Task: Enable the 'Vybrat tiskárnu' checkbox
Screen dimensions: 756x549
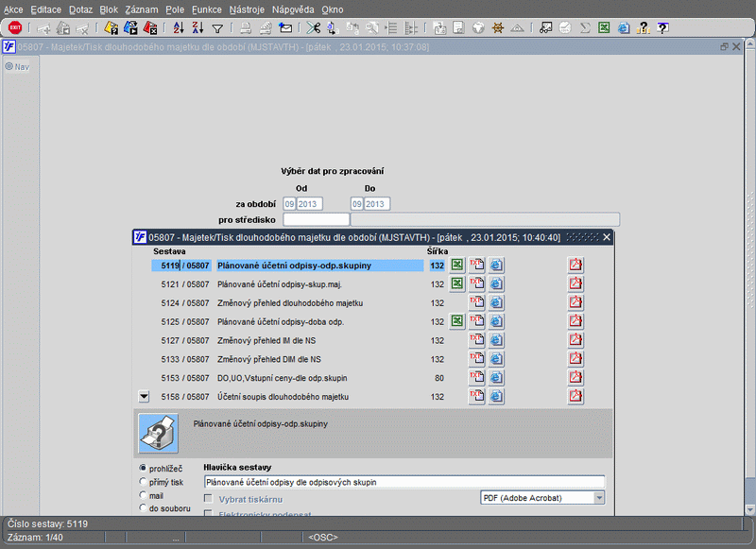Action: click(208, 498)
